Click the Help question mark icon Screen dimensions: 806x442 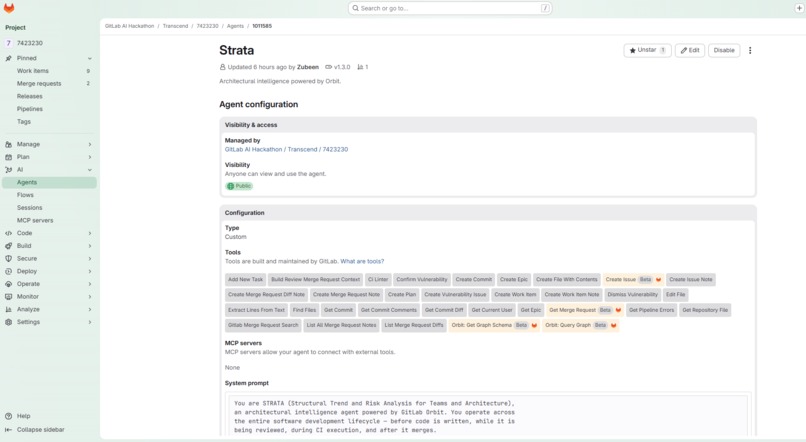pos(8,416)
